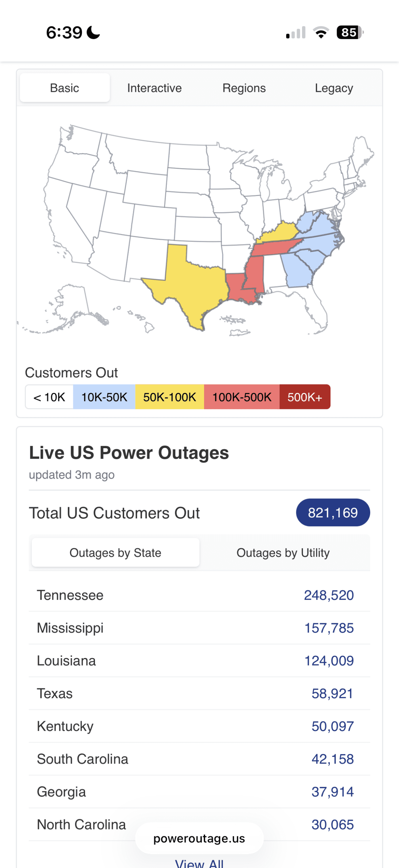
Task: Click the 500K+ dark red legend swatch
Action: (304, 397)
